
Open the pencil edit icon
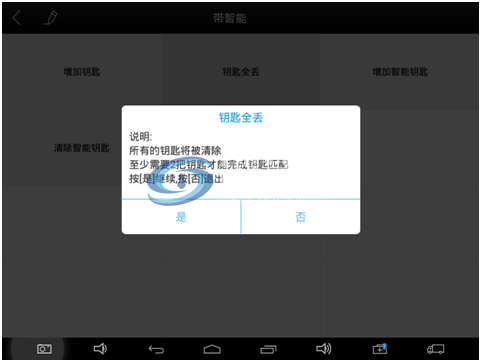click(51, 18)
